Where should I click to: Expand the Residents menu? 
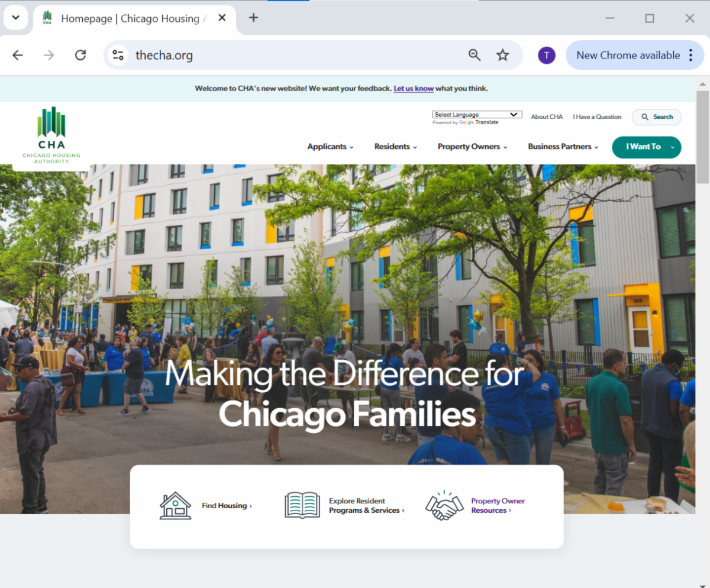395,147
